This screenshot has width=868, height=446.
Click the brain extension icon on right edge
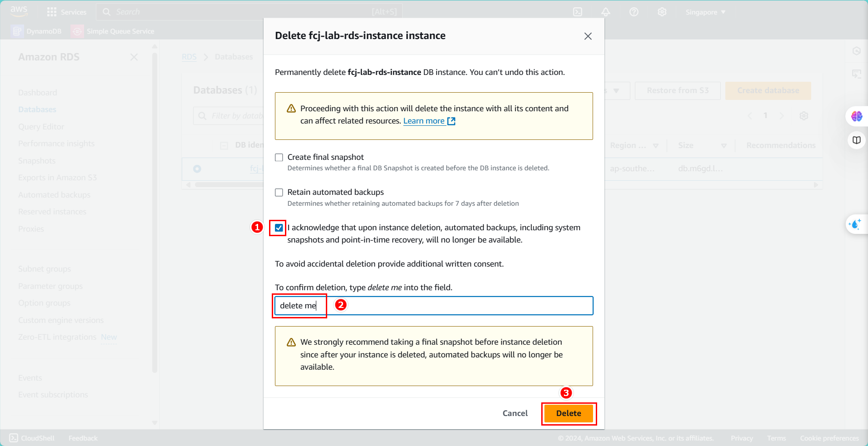point(857,116)
